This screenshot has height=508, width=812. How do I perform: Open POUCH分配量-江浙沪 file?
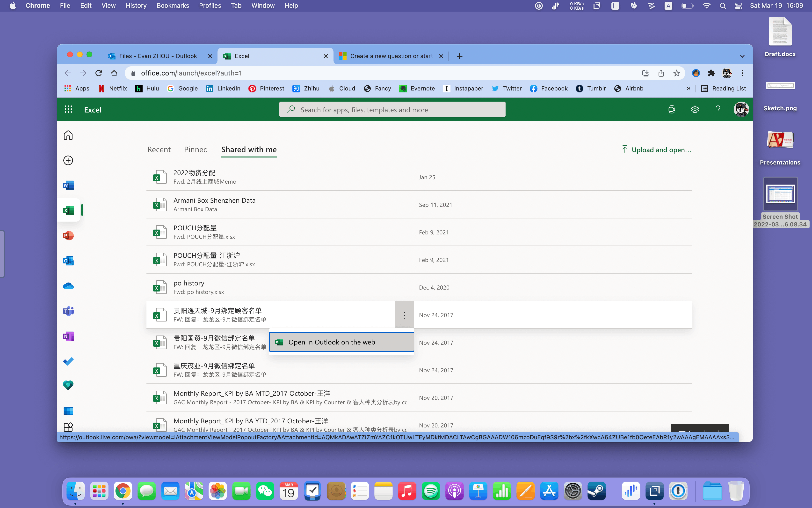coord(419,260)
